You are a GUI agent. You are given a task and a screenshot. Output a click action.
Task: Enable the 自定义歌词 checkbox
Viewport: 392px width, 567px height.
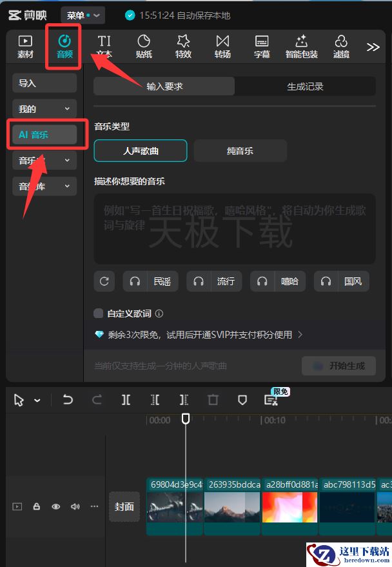click(98, 313)
